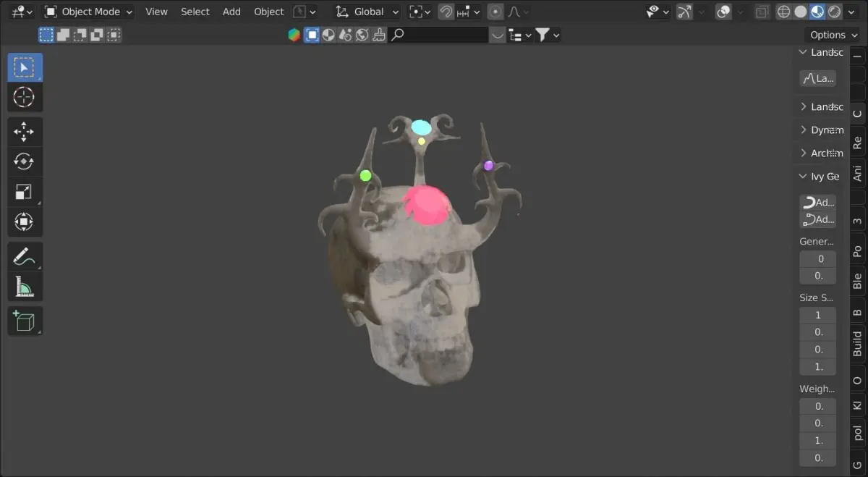This screenshot has height=477, width=868.
Task: Select the Measure ruler tool
Action: click(25, 286)
